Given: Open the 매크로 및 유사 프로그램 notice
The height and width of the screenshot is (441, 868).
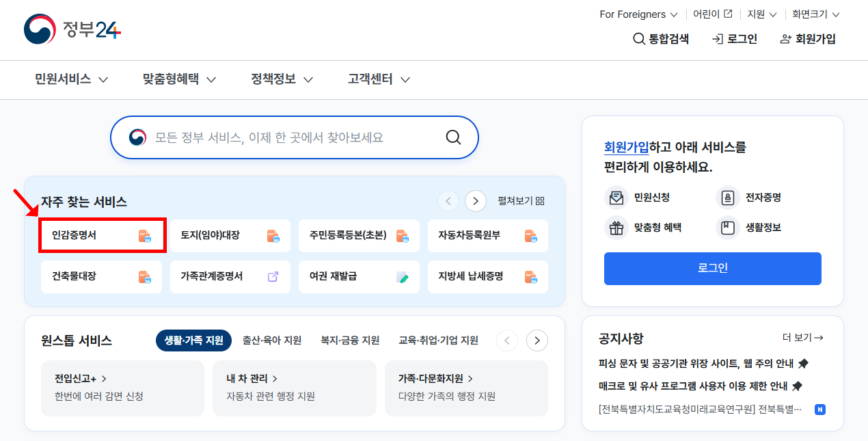Looking at the screenshot, I should [693, 386].
